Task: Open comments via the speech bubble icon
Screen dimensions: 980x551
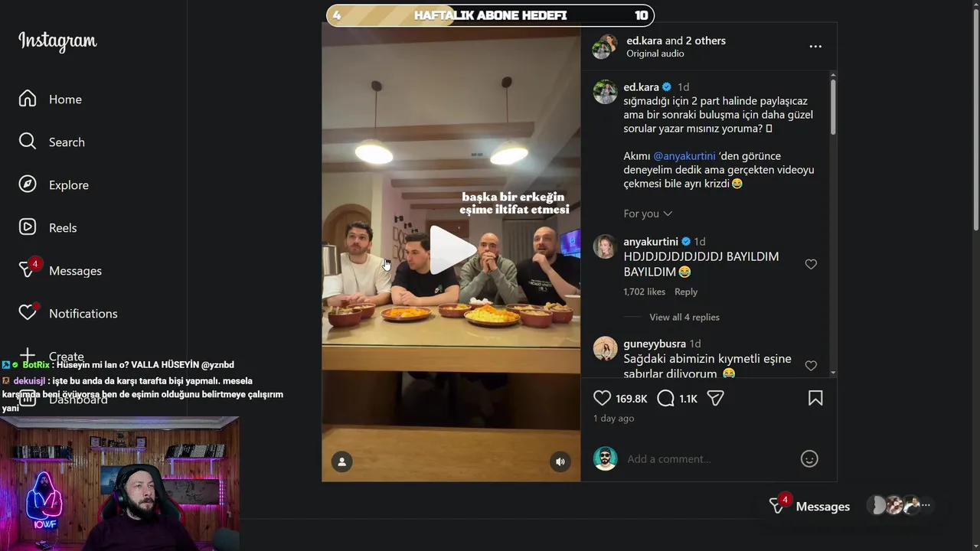Action: (666, 398)
